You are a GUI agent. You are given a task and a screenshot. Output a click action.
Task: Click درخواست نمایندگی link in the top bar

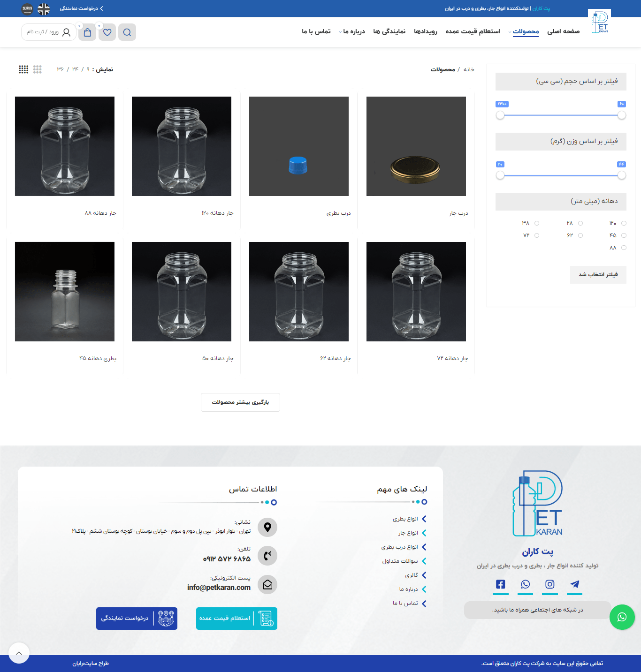[x=82, y=8]
